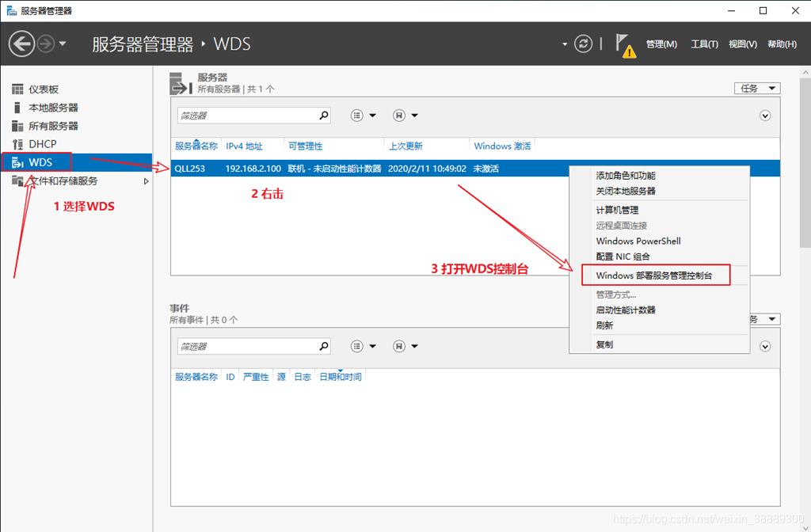The width and height of the screenshot is (811, 532).
Task: Select Windows PowerShell in context menu
Action: pos(638,241)
